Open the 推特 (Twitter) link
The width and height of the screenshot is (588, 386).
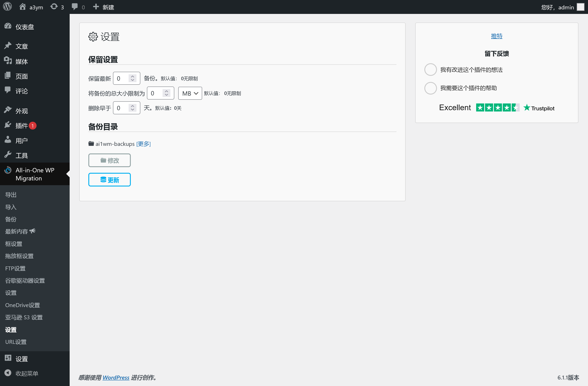497,36
